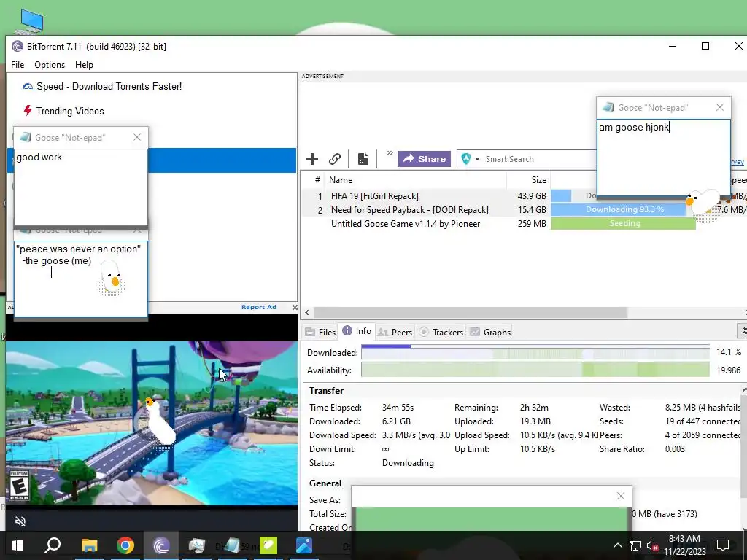This screenshot has width=747, height=560.
Task: Click the Trending Videos lightning icon
Action: pos(27,111)
